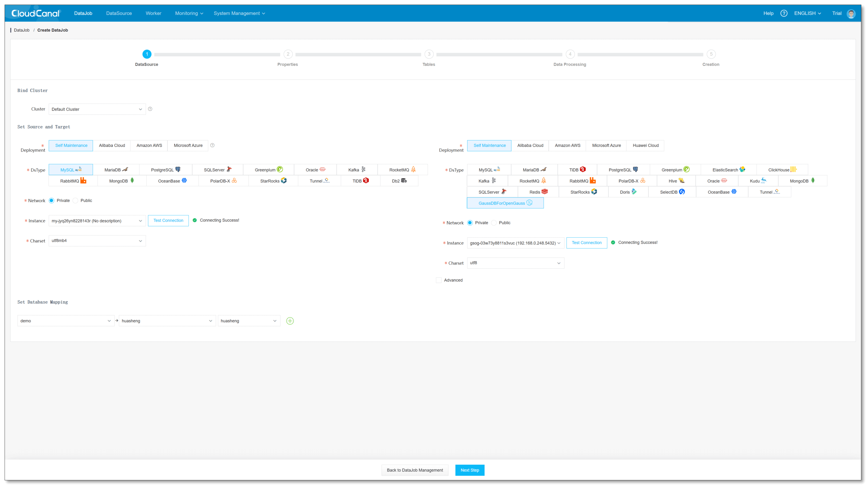868x487 pixels.
Task: Expand source Instance dropdown my-jyq26yn8228143r
Action: pyautogui.click(x=97, y=221)
